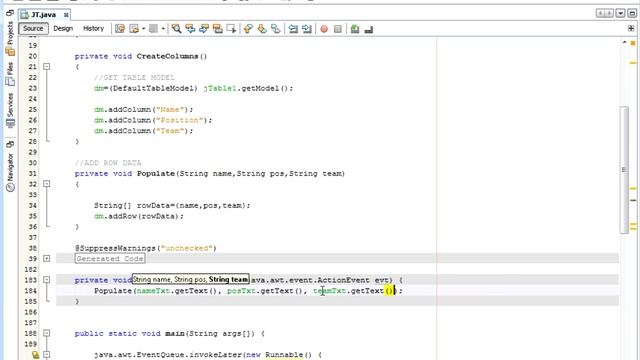Minimize window group above Projects tab

(x=10, y=13)
